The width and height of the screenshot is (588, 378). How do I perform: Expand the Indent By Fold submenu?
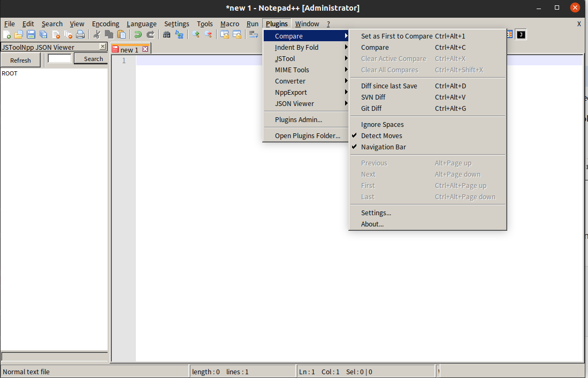click(x=306, y=47)
